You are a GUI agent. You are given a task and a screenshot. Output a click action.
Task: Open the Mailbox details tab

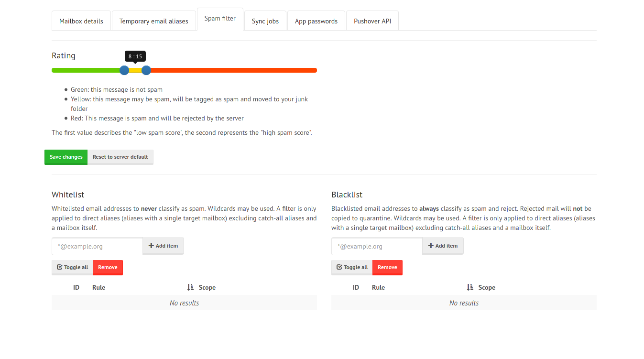point(81,21)
